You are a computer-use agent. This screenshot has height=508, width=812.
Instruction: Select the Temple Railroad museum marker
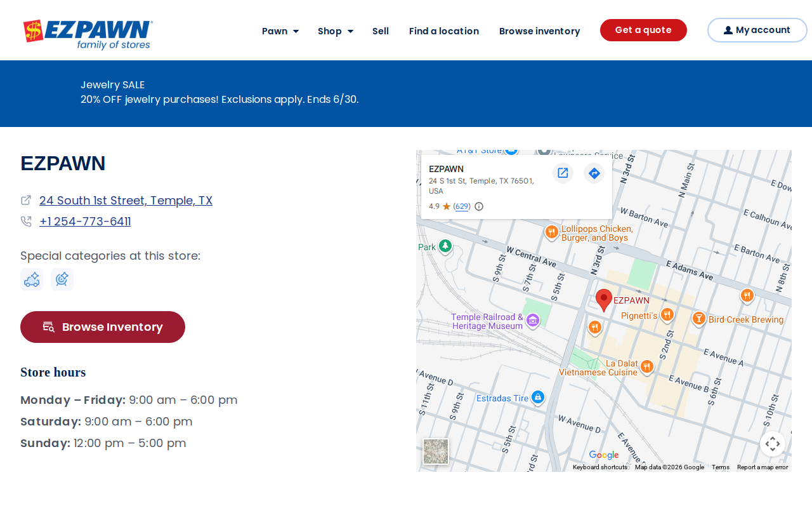tap(533, 321)
